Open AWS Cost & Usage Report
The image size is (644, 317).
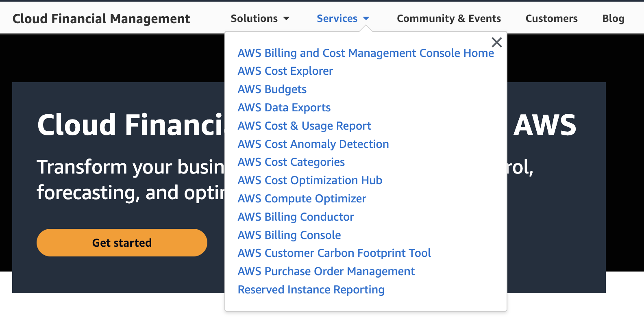tap(305, 126)
